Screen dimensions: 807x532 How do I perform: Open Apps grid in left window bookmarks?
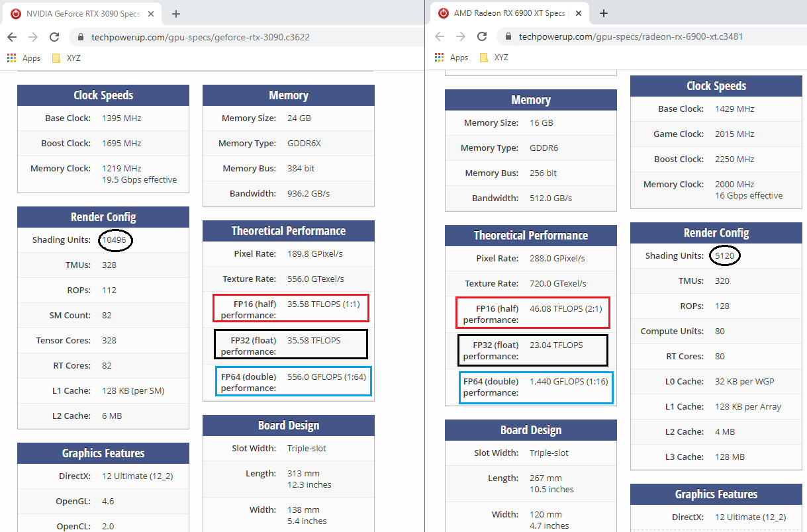(24, 58)
